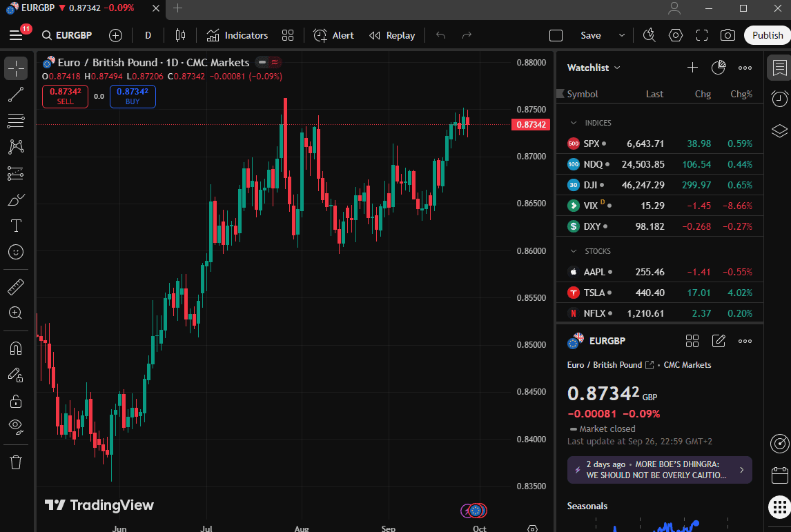
Task: Click the Publish button
Action: tap(766, 35)
